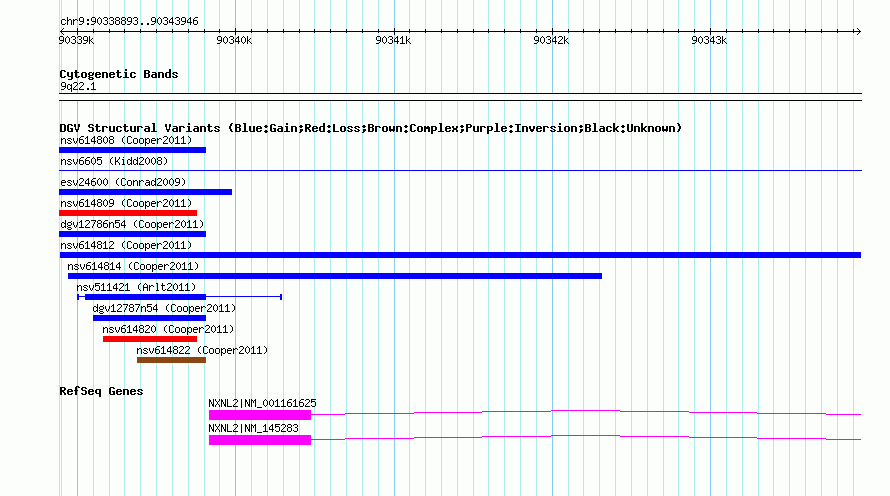Open the nsv511421 (Arlt2011) variant label
890x496 pixels.
coord(136,287)
